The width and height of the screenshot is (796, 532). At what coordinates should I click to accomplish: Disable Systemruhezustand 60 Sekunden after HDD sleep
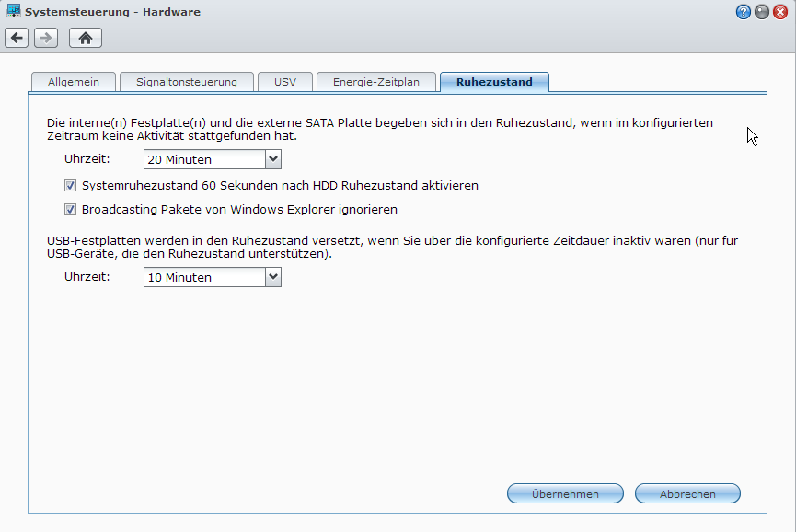[70, 185]
